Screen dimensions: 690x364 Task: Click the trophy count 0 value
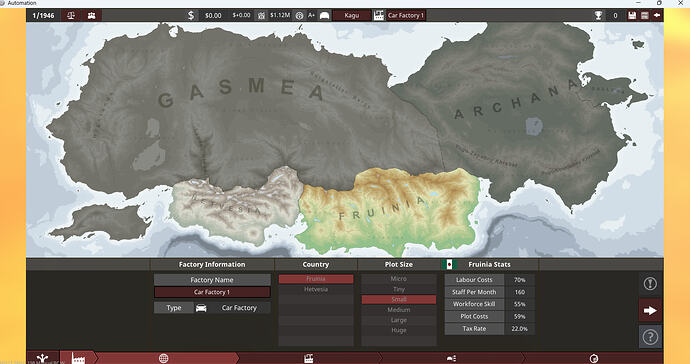click(x=615, y=15)
